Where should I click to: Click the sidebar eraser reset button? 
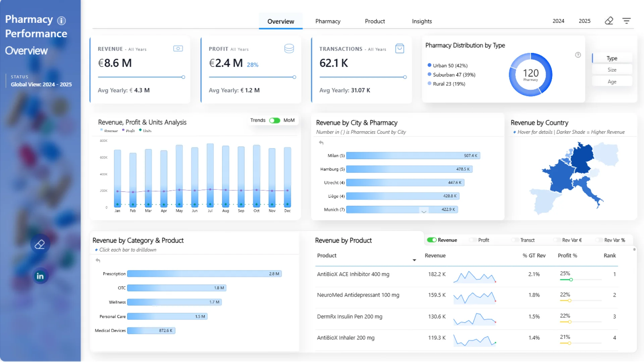coord(40,244)
